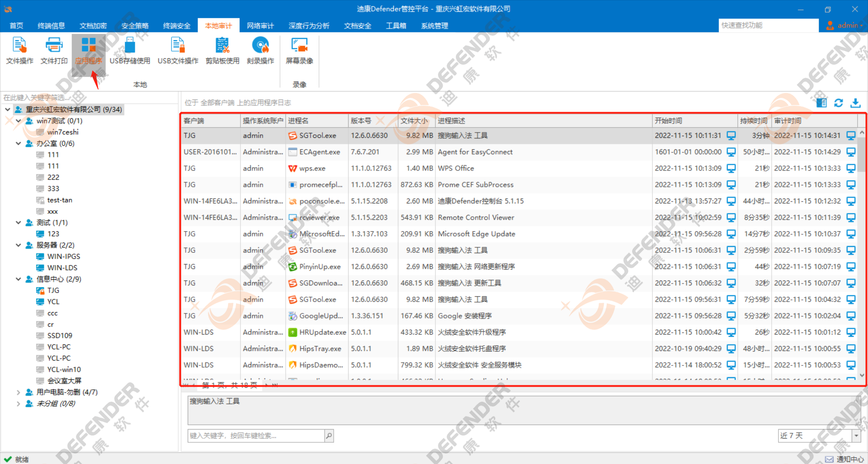This screenshot has height=464, width=868.
Task: Select the poconsole.e... process row
Action: pyautogui.click(x=519, y=201)
